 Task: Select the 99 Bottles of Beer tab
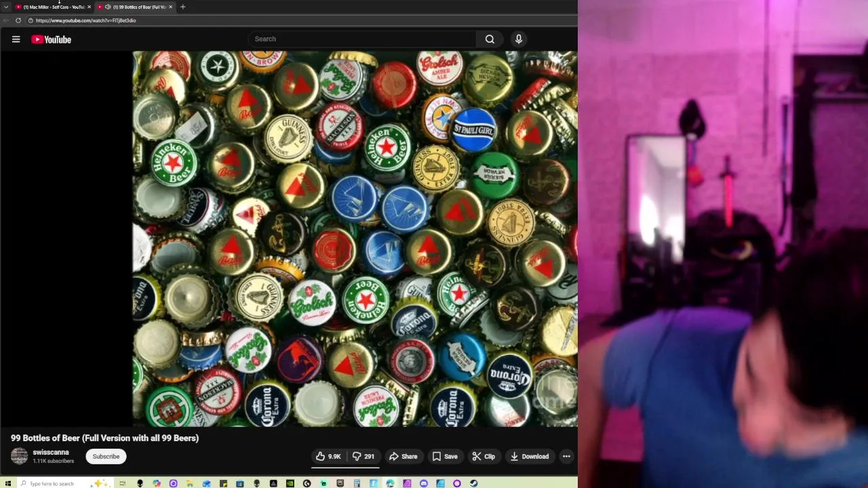134,7
